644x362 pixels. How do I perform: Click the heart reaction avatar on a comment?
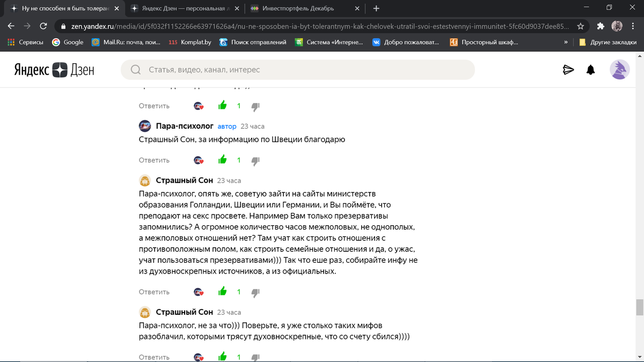pyautogui.click(x=199, y=292)
